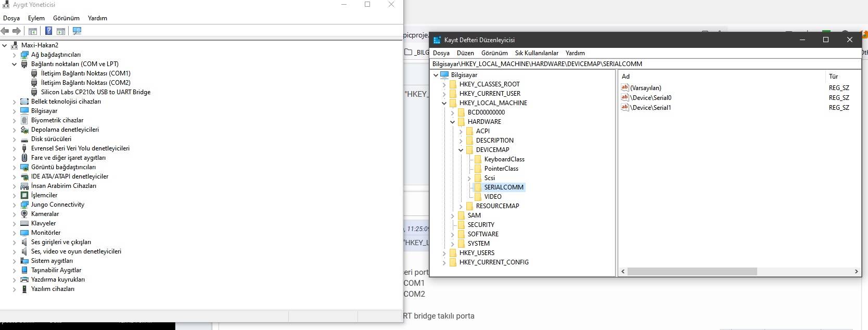Select the RESOURCEMAP registry key
The height and width of the screenshot is (330, 868).
[x=497, y=206]
